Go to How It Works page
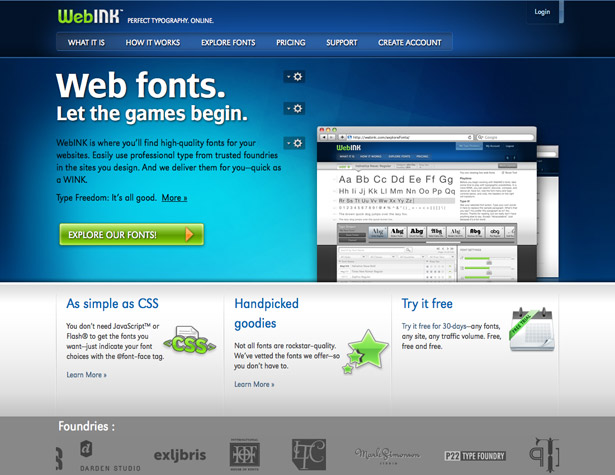 point(153,42)
